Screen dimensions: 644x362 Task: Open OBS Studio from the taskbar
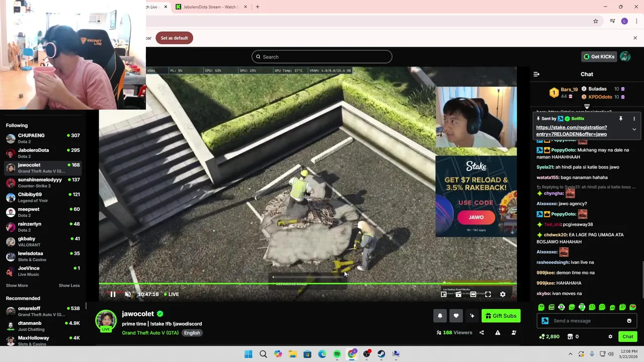(367, 354)
